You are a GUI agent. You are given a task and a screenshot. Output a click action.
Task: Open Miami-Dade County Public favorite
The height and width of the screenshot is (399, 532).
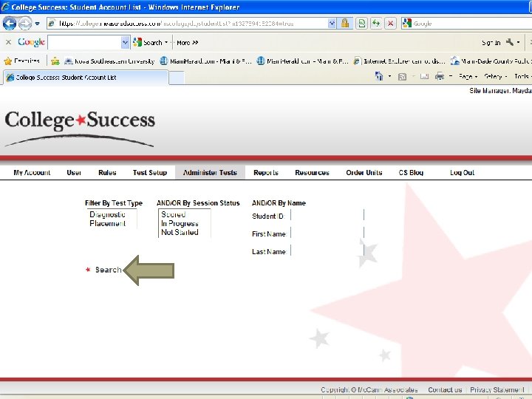(491, 61)
